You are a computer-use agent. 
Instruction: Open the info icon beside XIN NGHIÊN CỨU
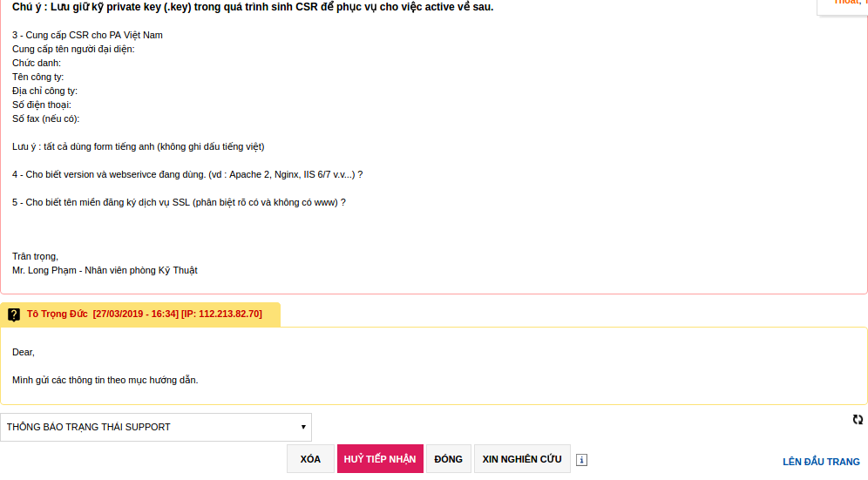point(581,459)
